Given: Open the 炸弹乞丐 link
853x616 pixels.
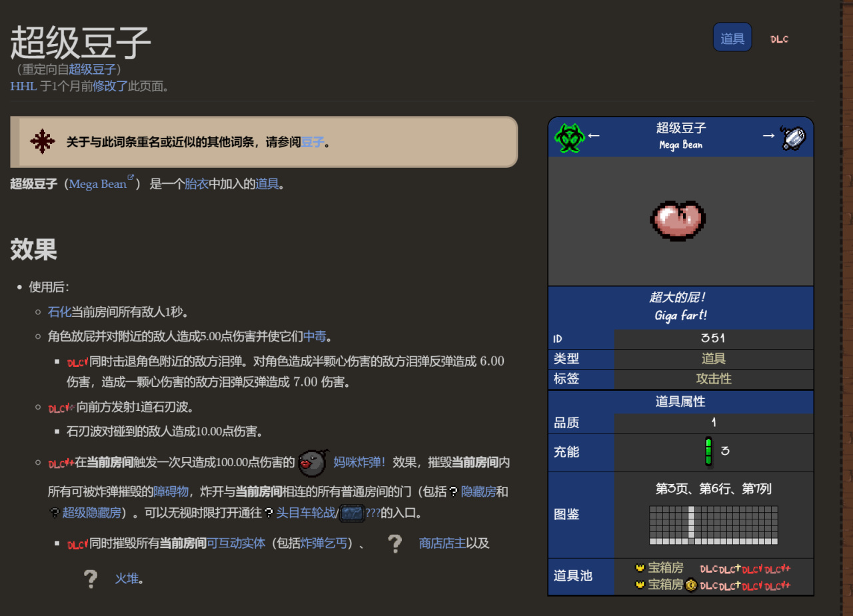Looking at the screenshot, I should 324,543.
